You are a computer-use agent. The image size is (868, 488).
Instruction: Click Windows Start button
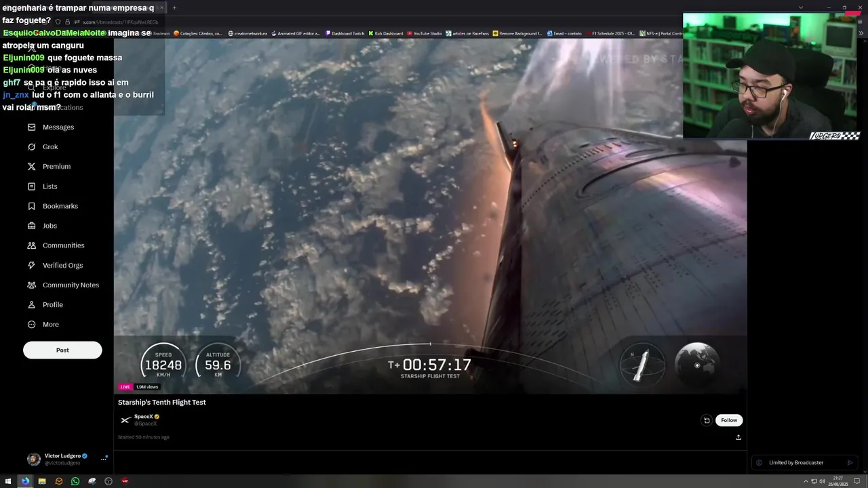[8, 481]
